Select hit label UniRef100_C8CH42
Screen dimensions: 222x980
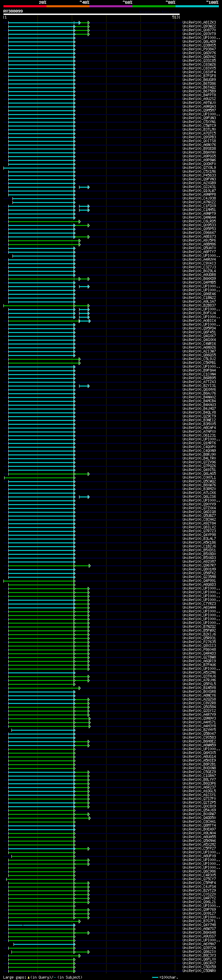199,520
